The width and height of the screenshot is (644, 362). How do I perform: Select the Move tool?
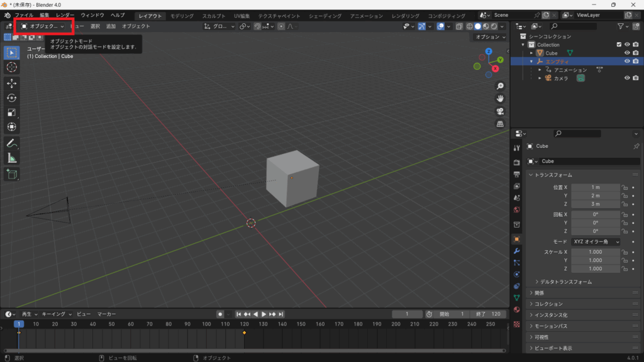pos(12,83)
